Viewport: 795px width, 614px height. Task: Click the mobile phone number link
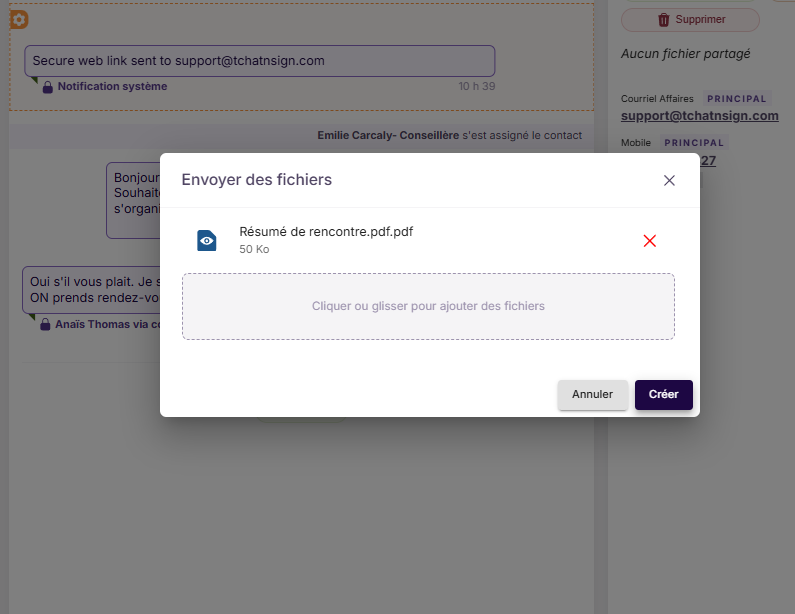pos(708,161)
